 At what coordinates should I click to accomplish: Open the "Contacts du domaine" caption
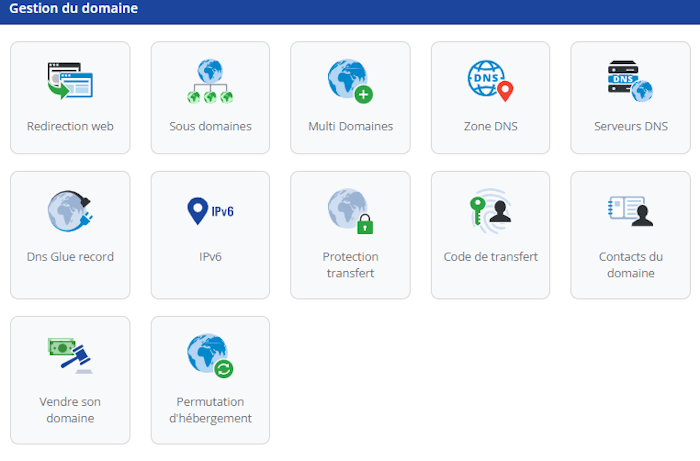tap(631, 265)
